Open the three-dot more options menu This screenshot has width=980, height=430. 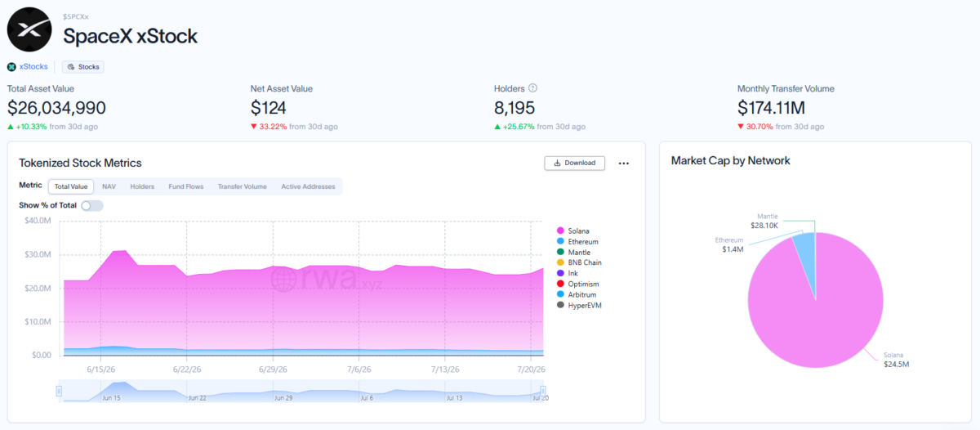point(624,163)
